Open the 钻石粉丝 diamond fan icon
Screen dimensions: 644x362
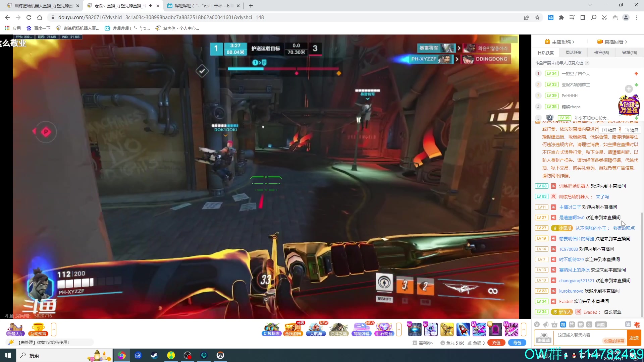384,329
